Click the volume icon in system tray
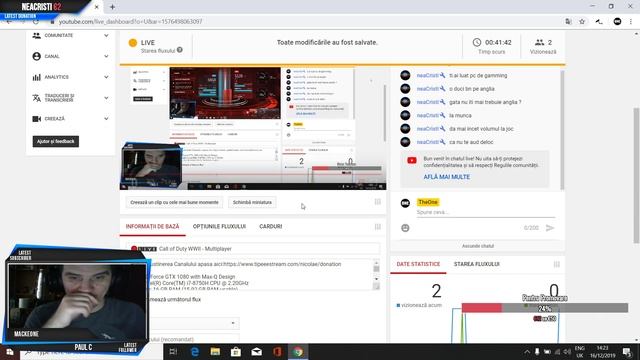The height and width of the screenshot is (360, 640). click(567, 351)
